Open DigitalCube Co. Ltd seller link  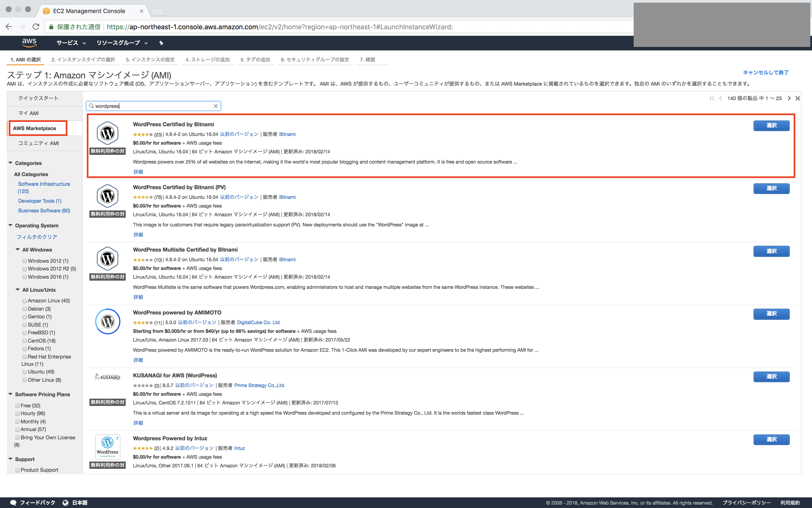click(x=258, y=322)
